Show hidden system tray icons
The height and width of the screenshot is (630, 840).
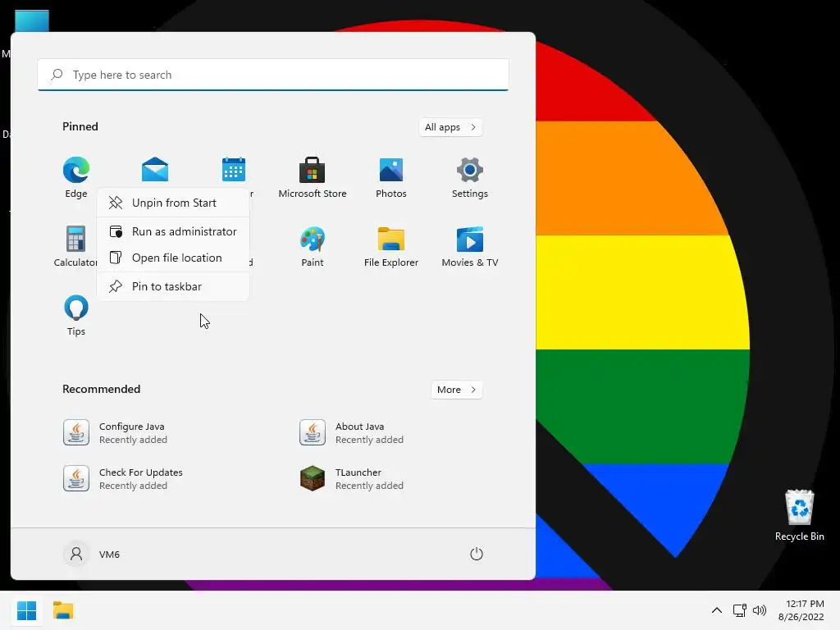click(716, 610)
